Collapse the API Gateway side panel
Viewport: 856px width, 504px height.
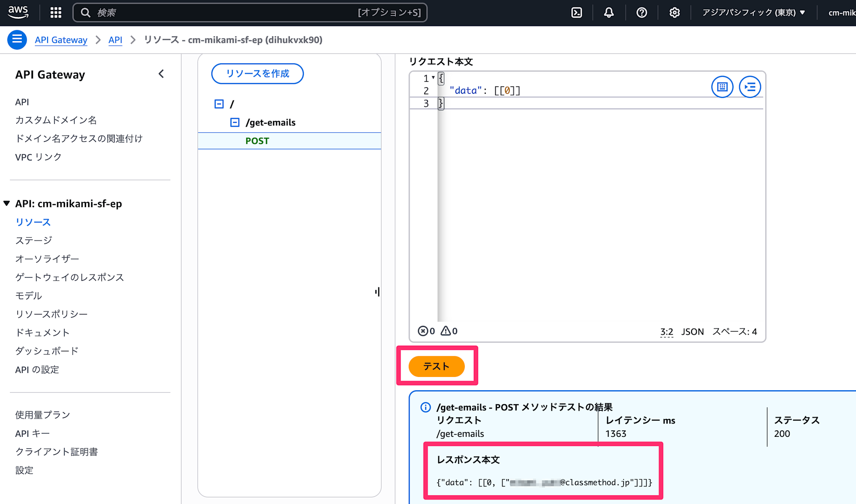point(161,74)
